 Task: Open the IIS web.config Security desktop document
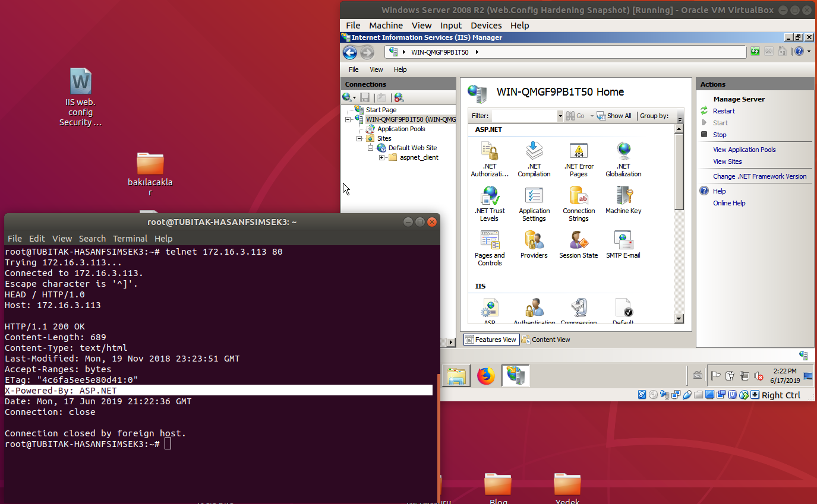pos(81,98)
